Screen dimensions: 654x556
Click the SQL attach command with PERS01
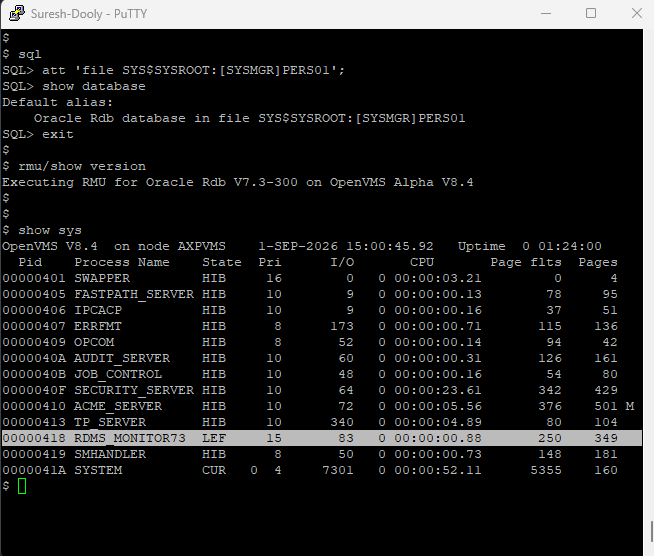(x=174, y=70)
